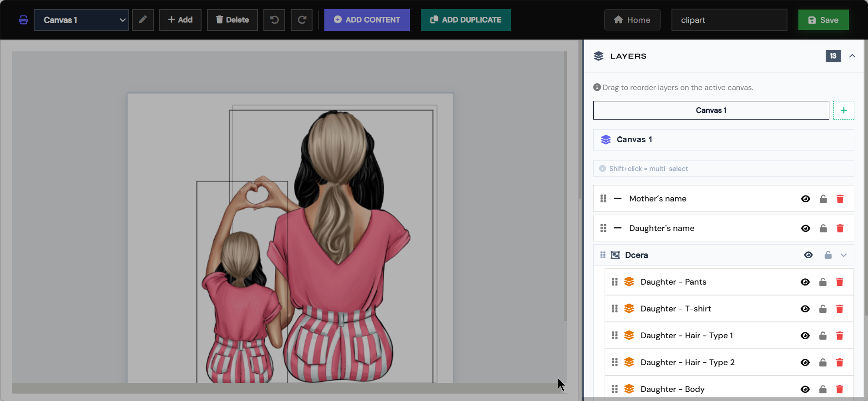Click the canvas vertical scrollbar
868x401 pixels.
click(x=565, y=186)
